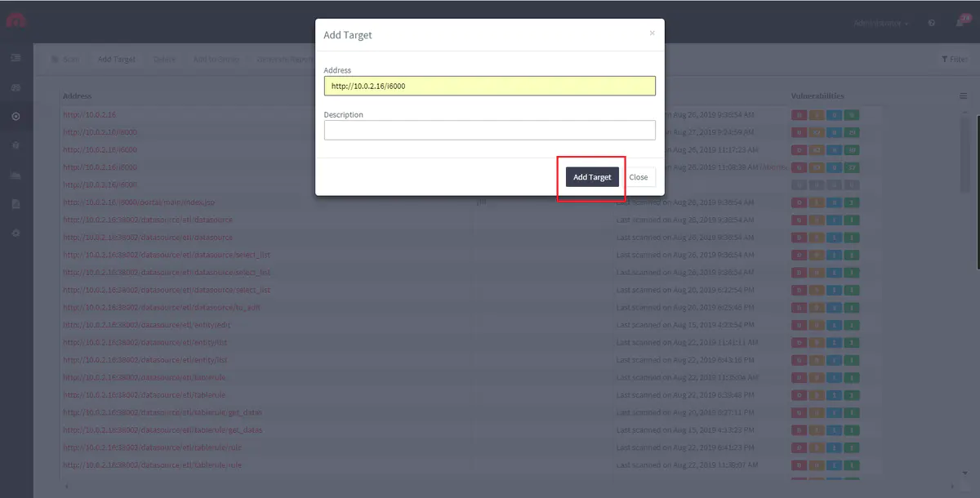Open Reports from the sidebar document icon
980x498 pixels.
pos(16,204)
